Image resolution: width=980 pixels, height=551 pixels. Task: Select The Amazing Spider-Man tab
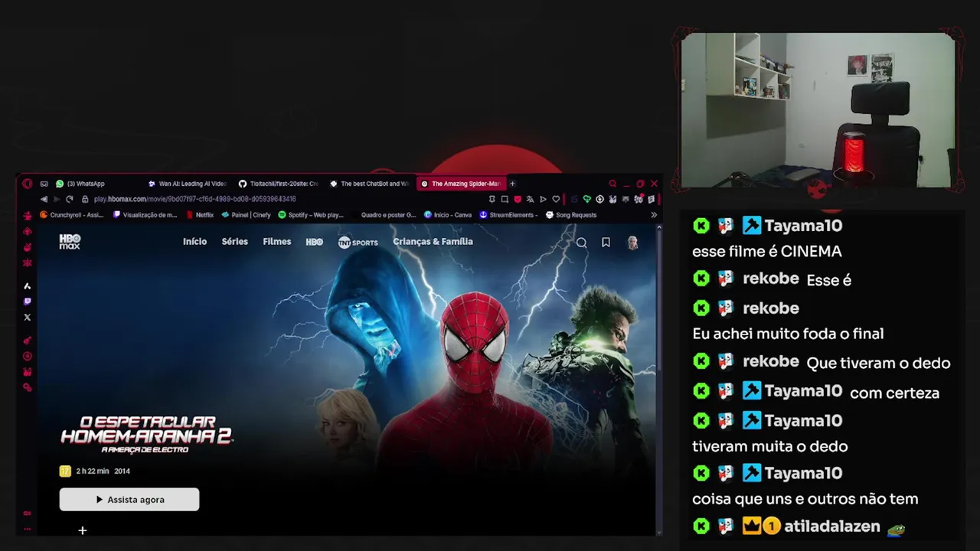tap(462, 184)
